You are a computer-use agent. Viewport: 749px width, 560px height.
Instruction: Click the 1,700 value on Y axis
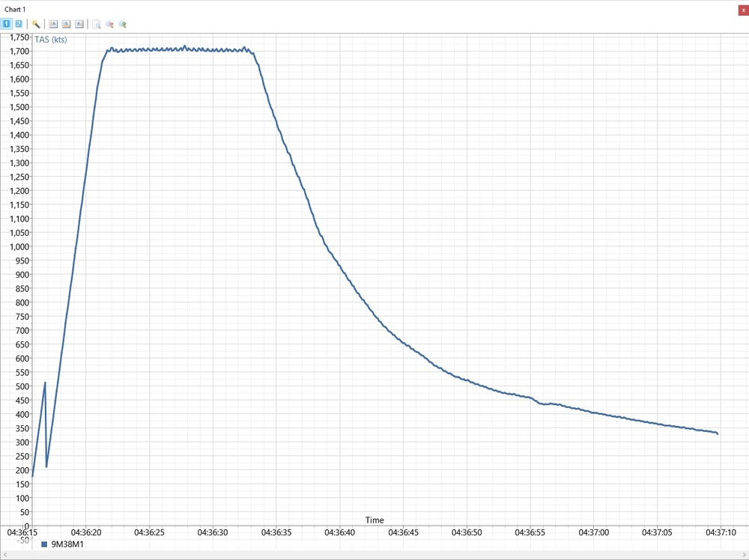(x=19, y=51)
